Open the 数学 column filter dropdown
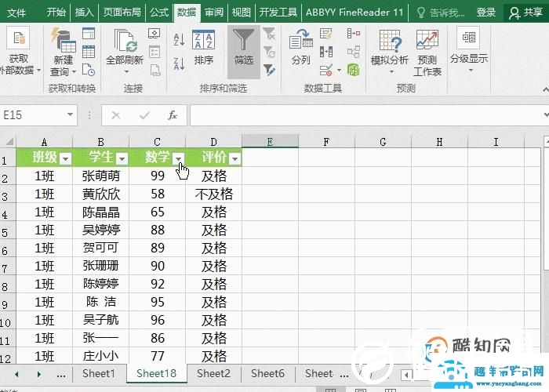549x392 pixels. (179, 159)
